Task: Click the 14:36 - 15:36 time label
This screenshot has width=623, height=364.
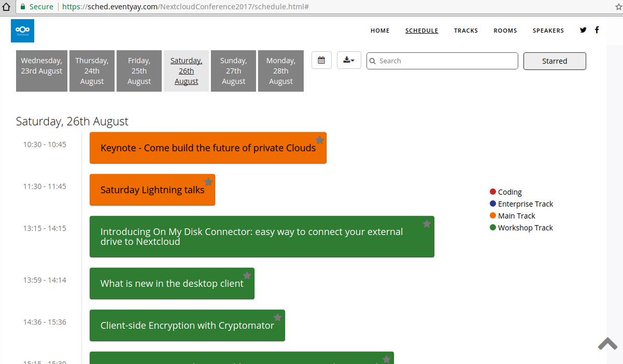Action: pyautogui.click(x=45, y=322)
